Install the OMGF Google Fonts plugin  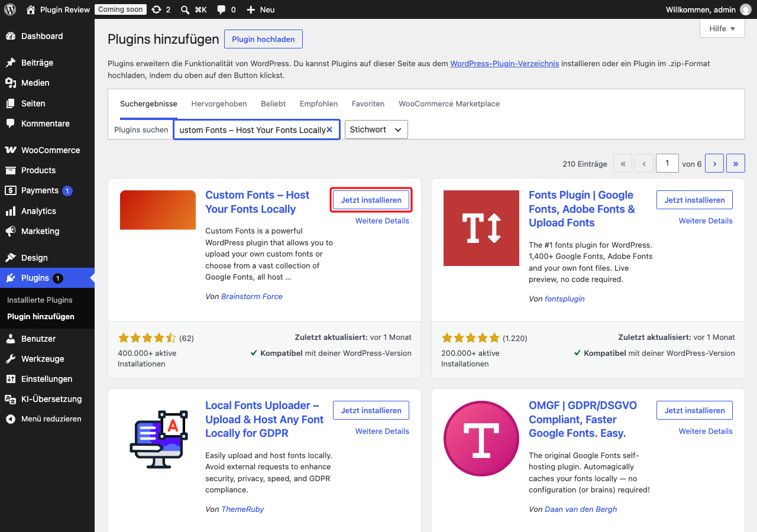point(694,410)
